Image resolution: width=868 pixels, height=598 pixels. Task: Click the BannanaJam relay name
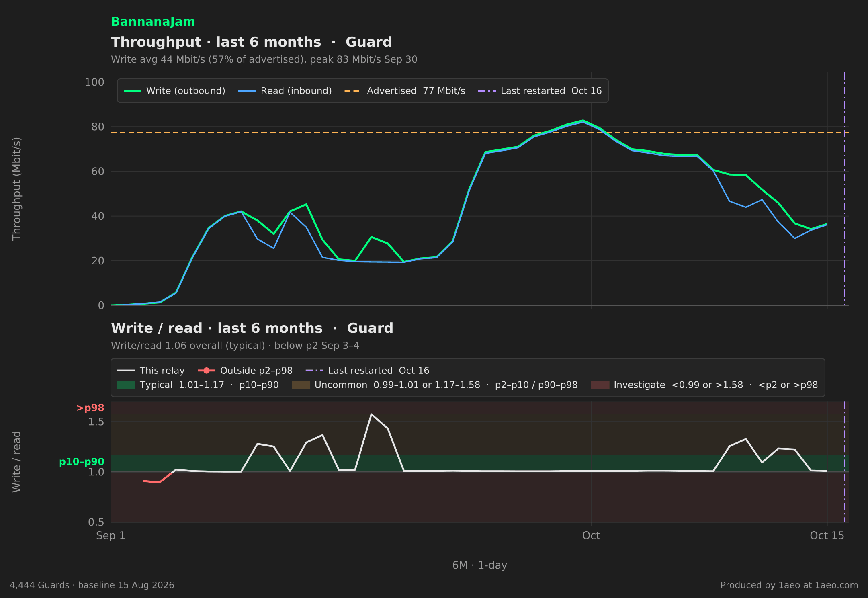tap(153, 22)
